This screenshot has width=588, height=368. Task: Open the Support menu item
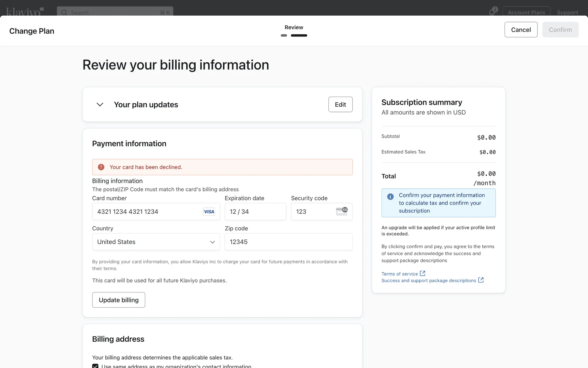[567, 12]
